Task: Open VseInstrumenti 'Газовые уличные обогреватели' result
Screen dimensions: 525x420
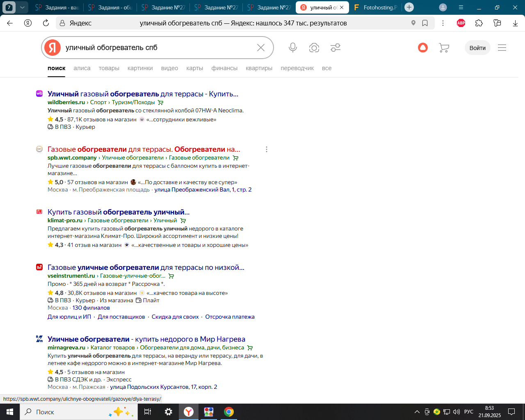Action: [x=146, y=267]
